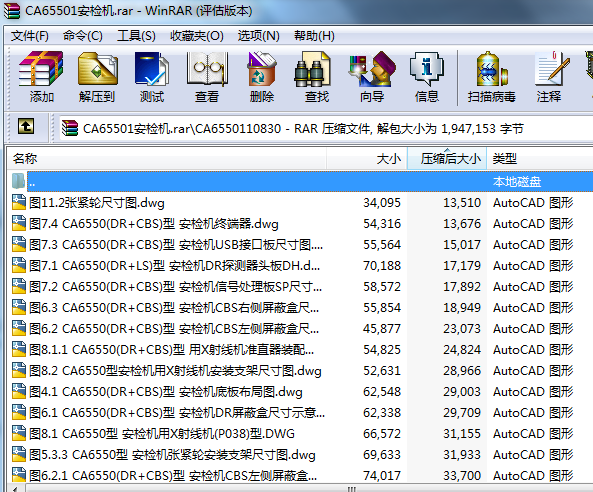Image resolution: width=593 pixels, height=492 pixels.
Task: Open the Wizard (向导) icon
Action: pyautogui.click(x=372, y=69)
